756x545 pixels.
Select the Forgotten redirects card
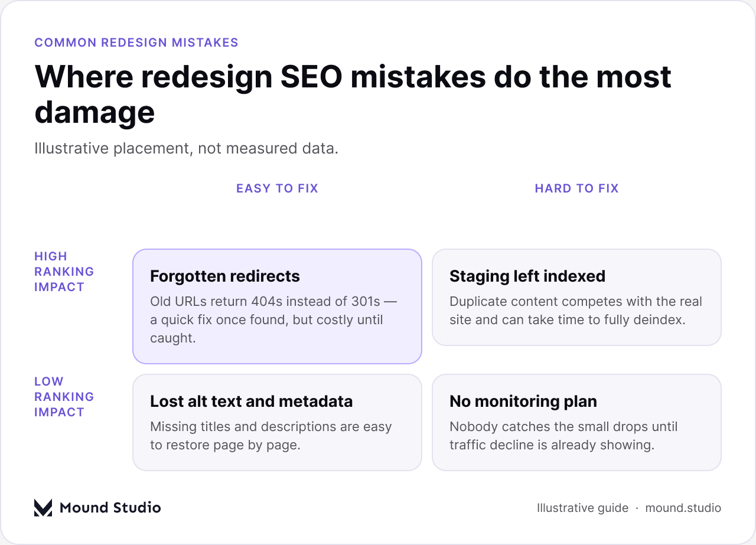point(277,306)
